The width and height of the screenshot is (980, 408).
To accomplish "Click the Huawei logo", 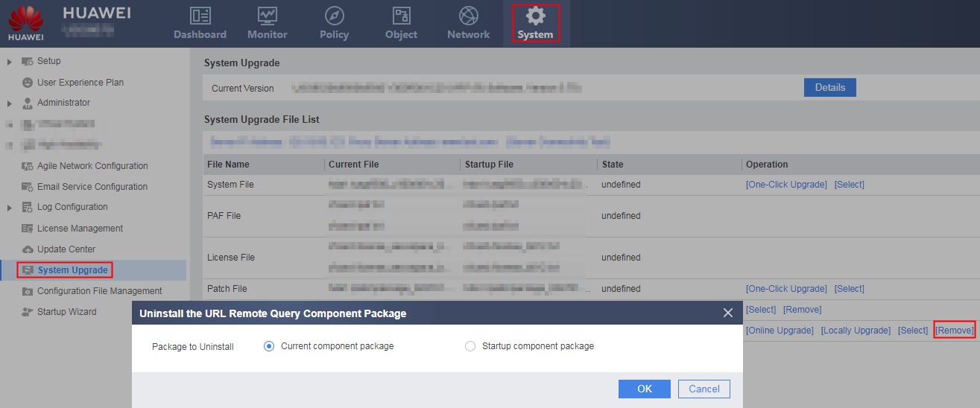I will (x=26, y=22).
